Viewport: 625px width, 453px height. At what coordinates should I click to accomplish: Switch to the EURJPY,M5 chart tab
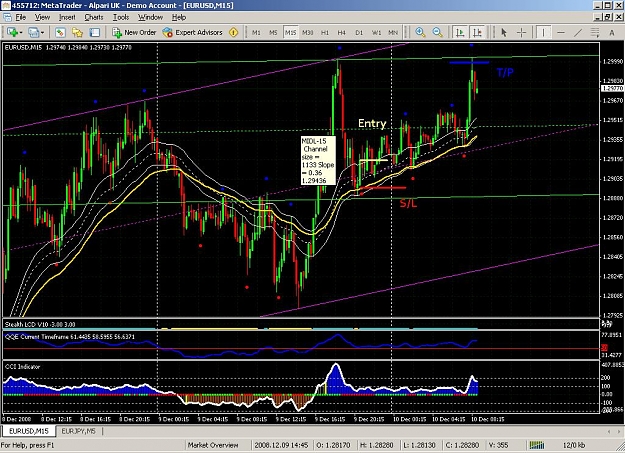79,431
